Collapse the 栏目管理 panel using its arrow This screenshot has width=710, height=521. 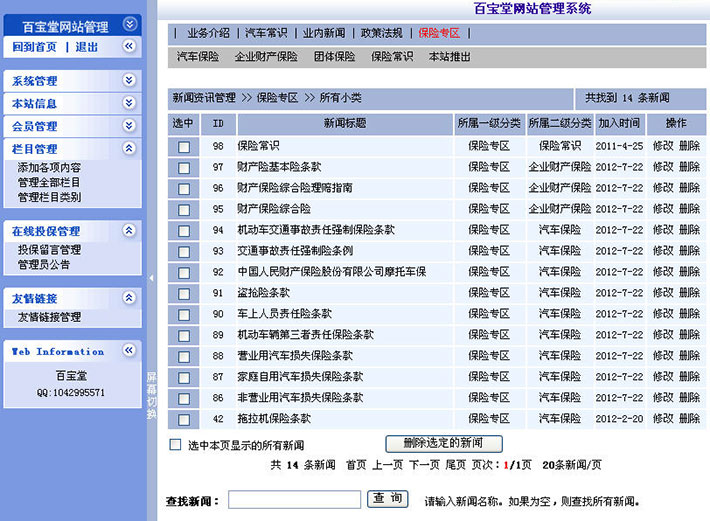tap(128, 149)
